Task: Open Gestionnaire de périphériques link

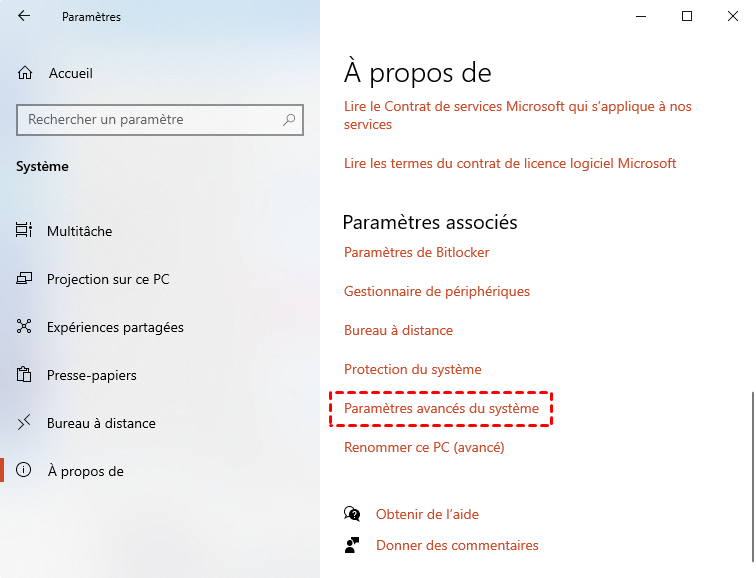Action: [437, 291]
